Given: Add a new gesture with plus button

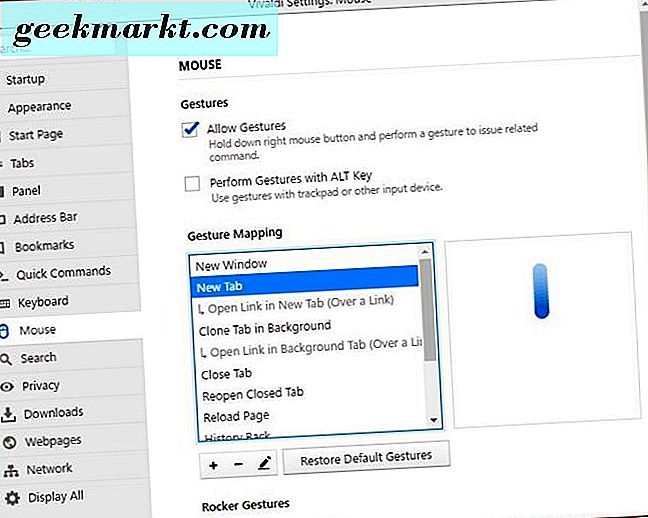Looking at the screenshot, I should pos(215,464).
